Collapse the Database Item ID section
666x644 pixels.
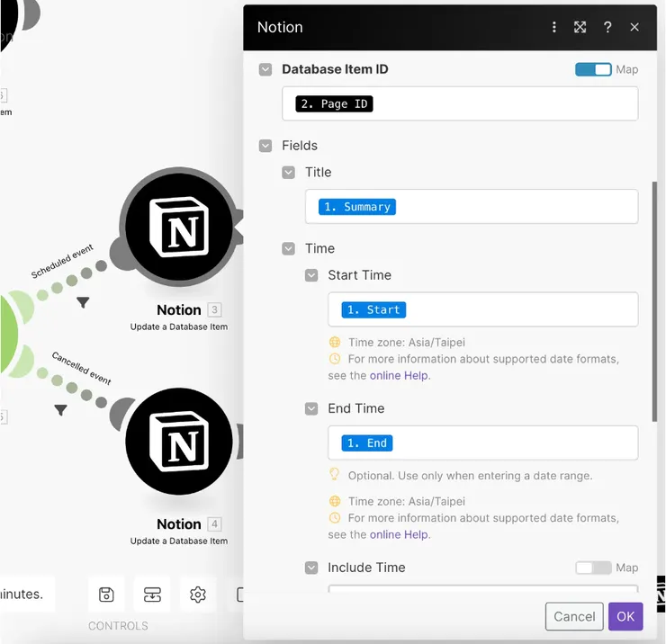tap(265, 69)
